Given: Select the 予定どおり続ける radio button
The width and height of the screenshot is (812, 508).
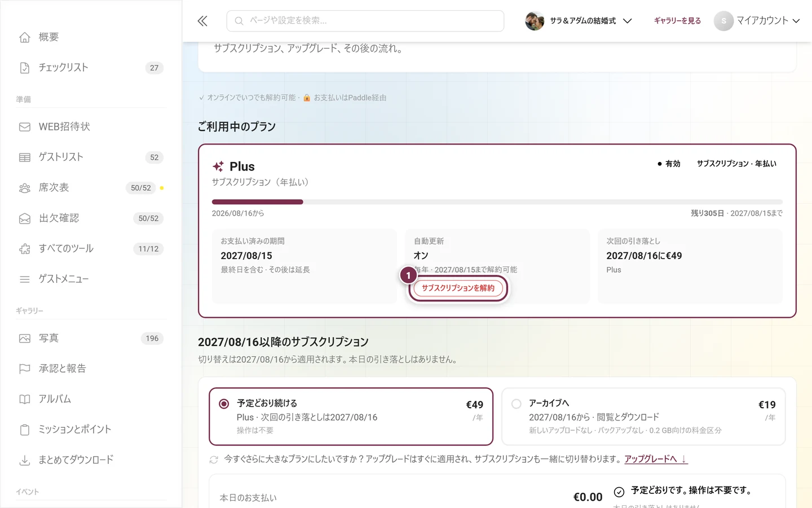Looking at the screenshot, I should [x=224, y=404].
